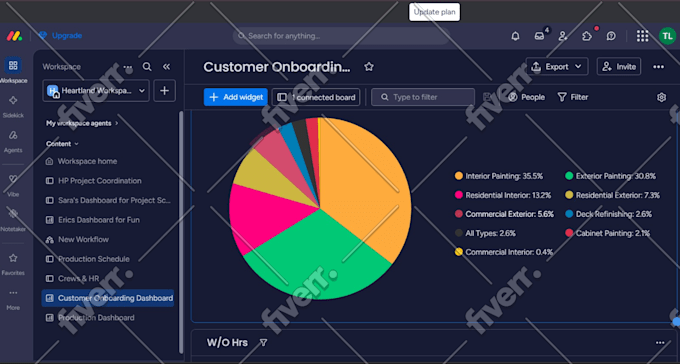Favorite the dashboard with the star icon
Viewport: 680px width, 364px height.
369,67
